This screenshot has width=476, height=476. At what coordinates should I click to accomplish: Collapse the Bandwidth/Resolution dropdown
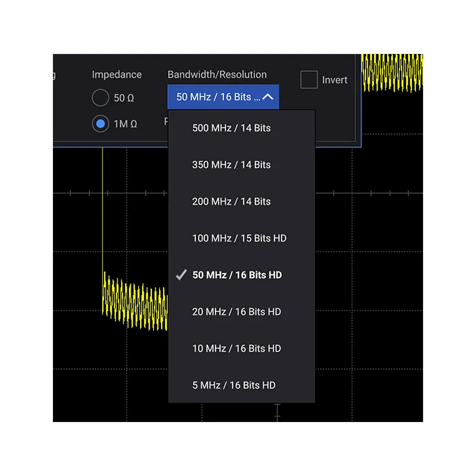[x=223, y=97]
